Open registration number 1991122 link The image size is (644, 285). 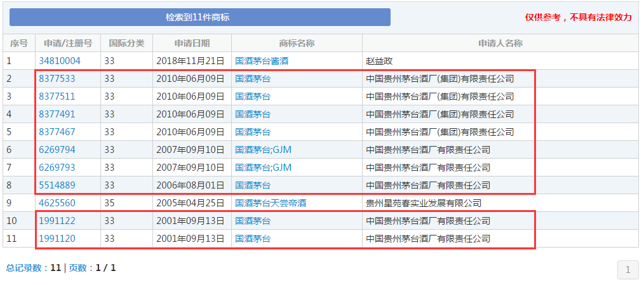pyautogui.click(x=57, y=221)
